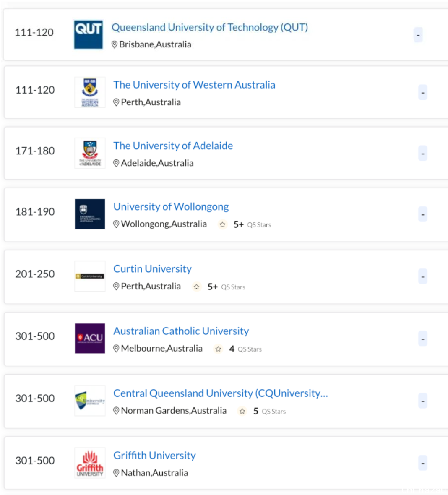448x495 pixels.
Task: Click the Melbourne,Australia location text
Action: pos(161,349)
